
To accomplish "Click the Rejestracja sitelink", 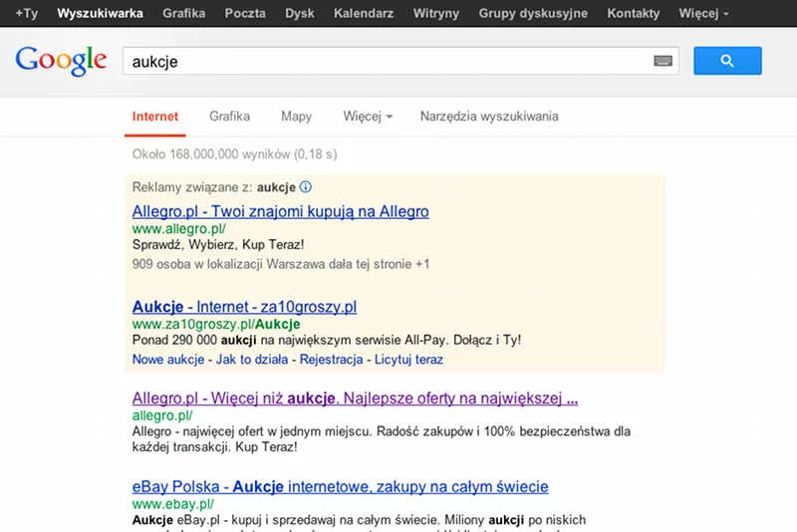I will pyautogui.click(x=332, y=360).
